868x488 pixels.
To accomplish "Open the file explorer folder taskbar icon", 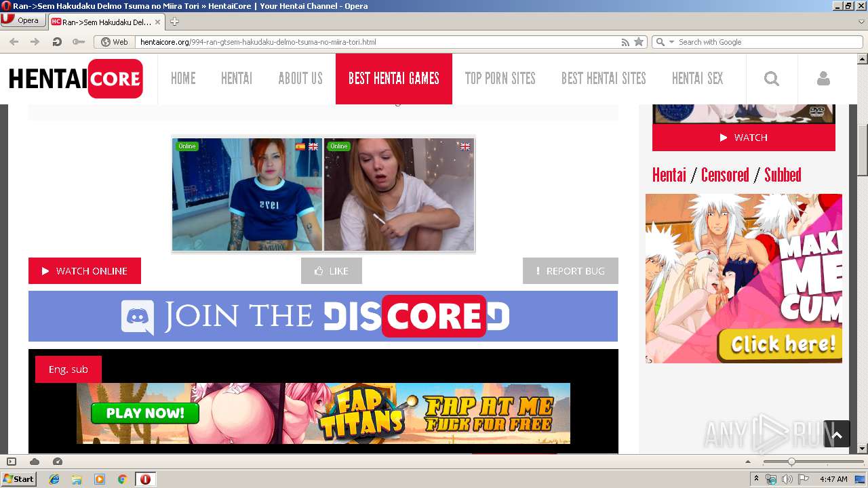I will [77, 479].
